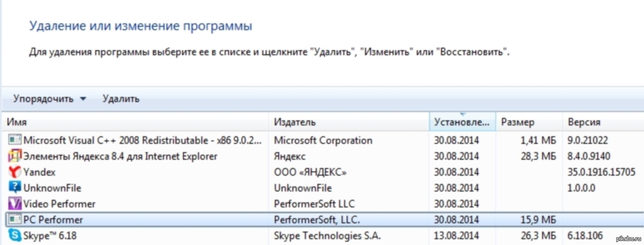
Task: Select the Yandex row by its name
Action: point(40,172)
